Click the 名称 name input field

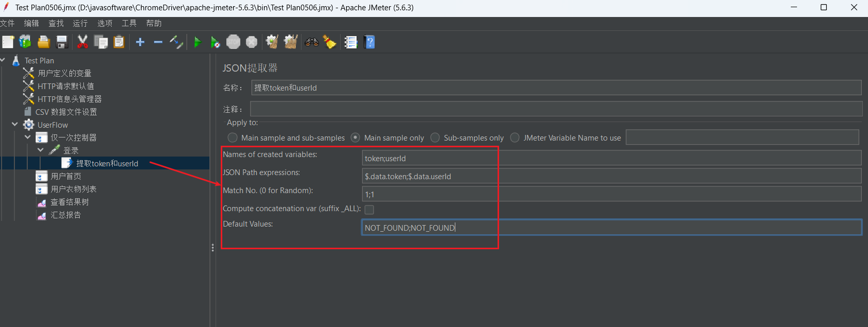click(x=556, y=88)
